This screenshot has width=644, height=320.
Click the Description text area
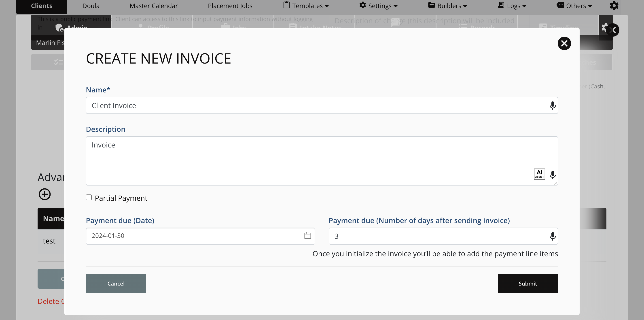point(322,161)
